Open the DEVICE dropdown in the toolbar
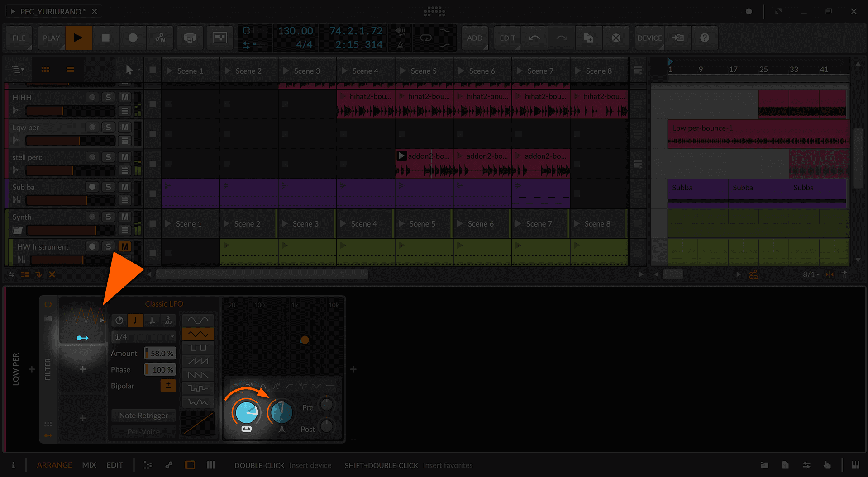The image size is (868, 477). click(649, 38)
